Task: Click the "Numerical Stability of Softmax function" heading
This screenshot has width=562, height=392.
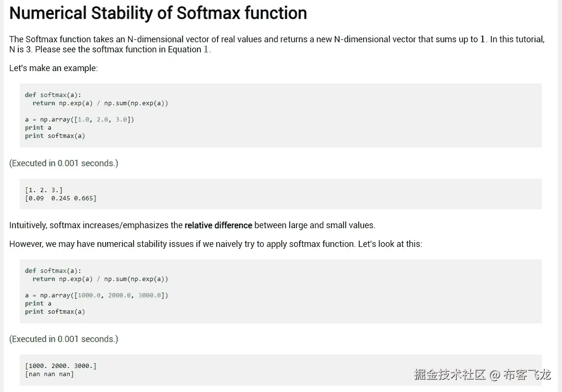Action: (x=158, y=13)
